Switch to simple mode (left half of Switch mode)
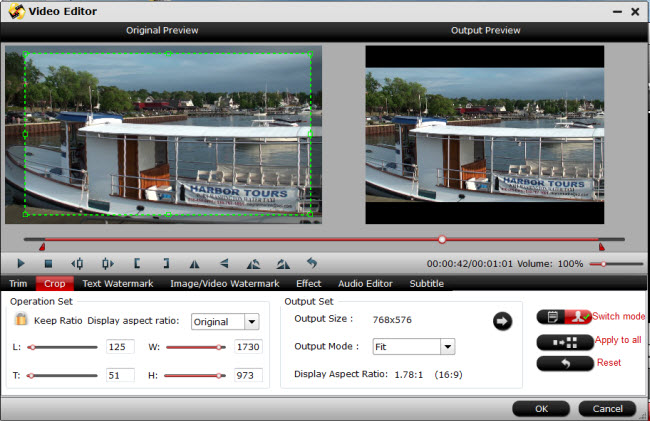Screen dimensions: 650x421 551,317
